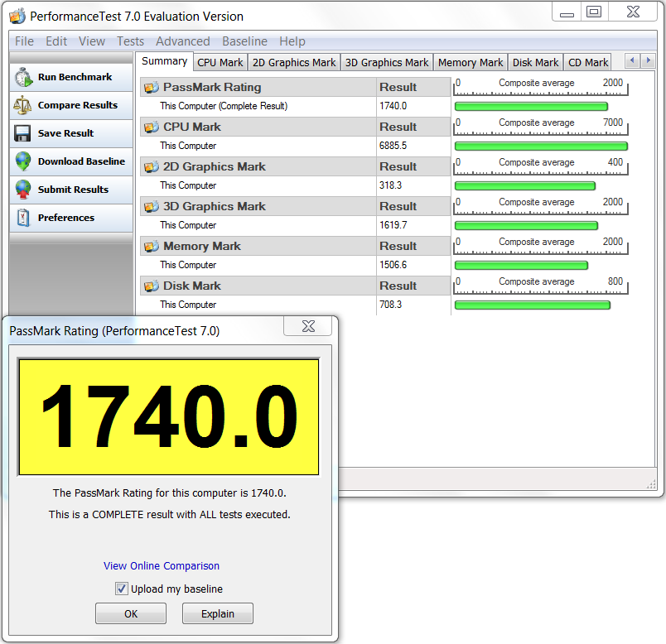
Task: Click the Run Benchmark stopwatch icon
Action: [x=23, y=77]
